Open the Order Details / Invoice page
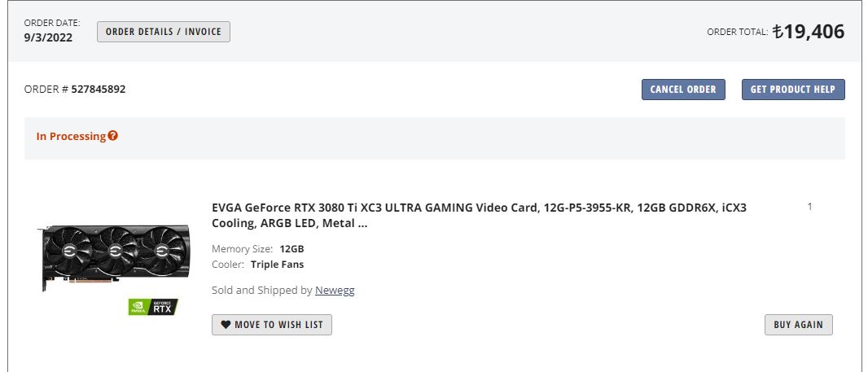The width and height of the screenshot is (868, 372). click(x=164, y=32)
